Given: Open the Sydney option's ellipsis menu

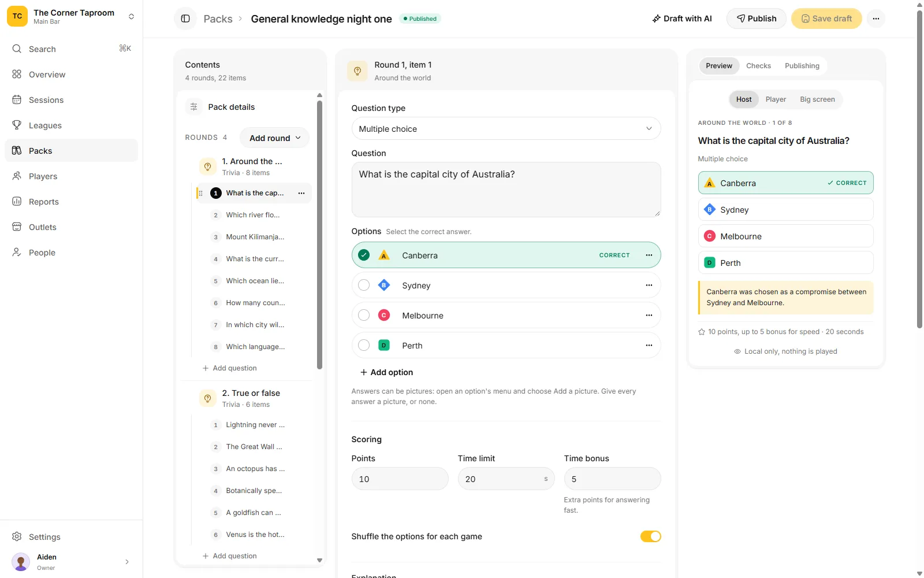Looking at the screenshot, I should 649,285.
